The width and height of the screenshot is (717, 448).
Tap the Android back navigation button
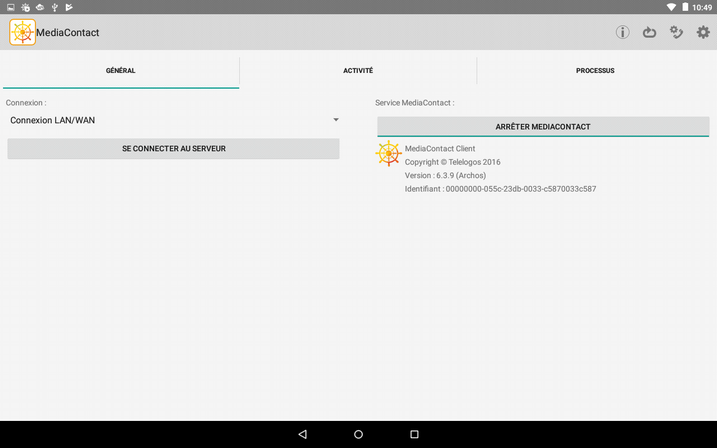coord(303,434)
